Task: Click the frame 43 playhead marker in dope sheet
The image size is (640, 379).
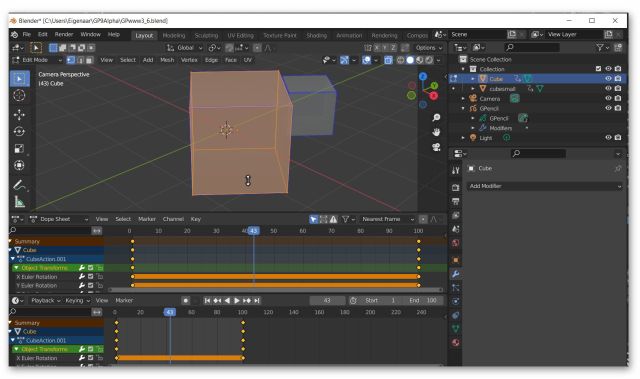Action: (x=253, y=231)
